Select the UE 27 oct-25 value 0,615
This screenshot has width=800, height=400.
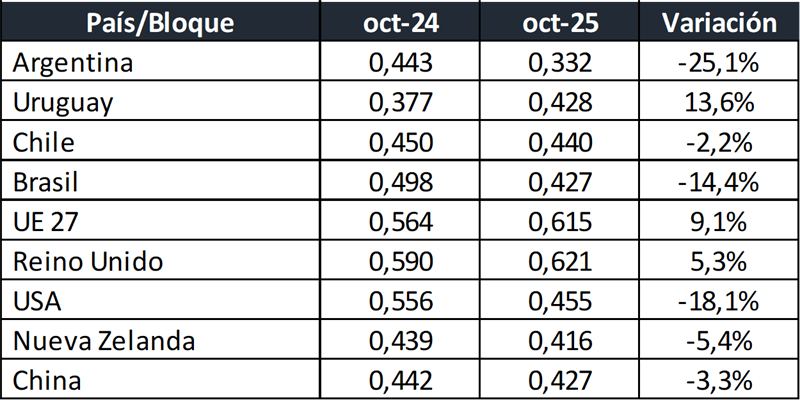pyautogui.click(x=561, y=220)
